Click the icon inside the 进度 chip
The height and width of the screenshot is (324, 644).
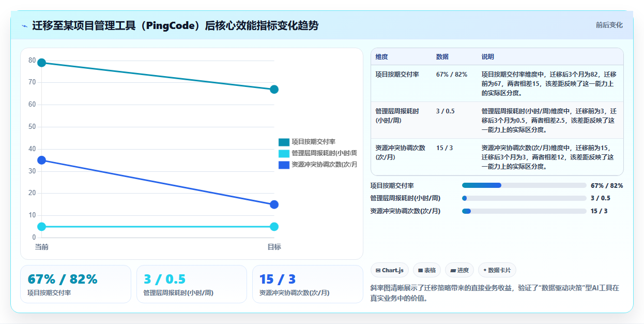coord(453,270)
